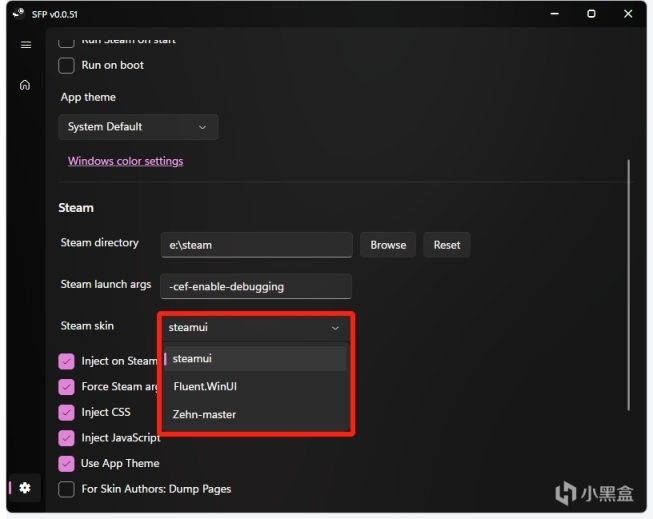Viewport: 653px width, 519px height.
Task: Click Browse for Steam directory
Action: pyautogui.click(x=388, y=245)
